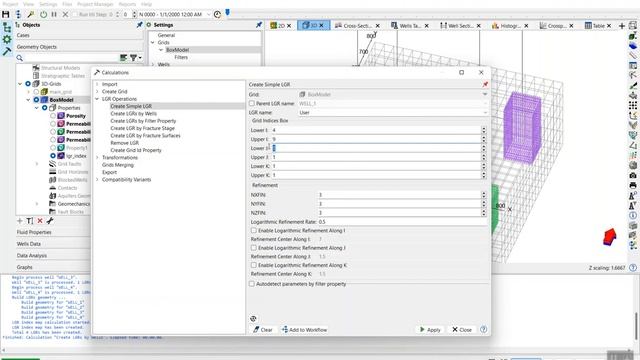Image resolution: width=640 pixels, height=360 pixels.
Task: Click the Logarithmic Refinement Rate field
Action: click(402, 222)
